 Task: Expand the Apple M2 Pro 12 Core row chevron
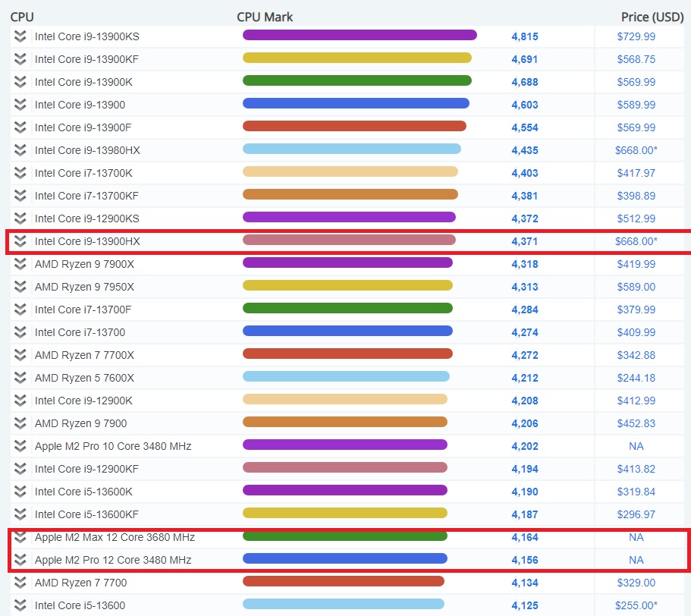20,560
